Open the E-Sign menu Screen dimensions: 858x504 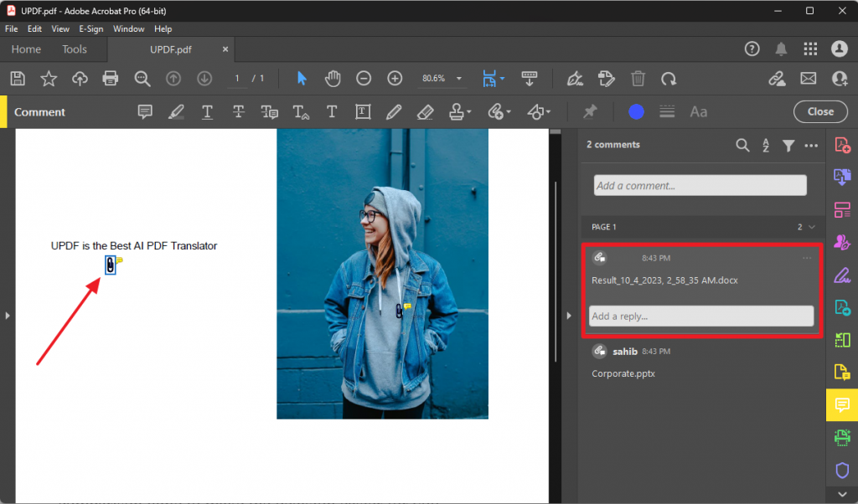[x=90, y=28]
